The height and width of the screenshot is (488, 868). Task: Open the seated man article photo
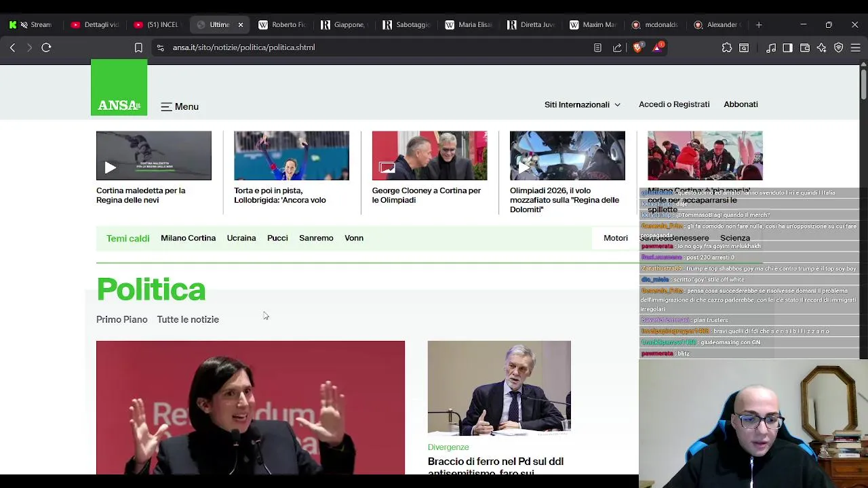499,388
